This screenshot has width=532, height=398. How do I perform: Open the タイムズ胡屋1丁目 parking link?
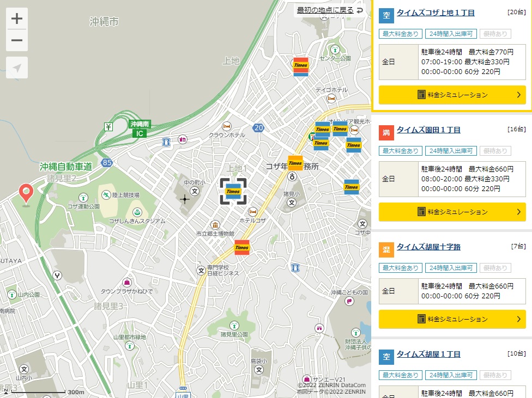(428, 354)
